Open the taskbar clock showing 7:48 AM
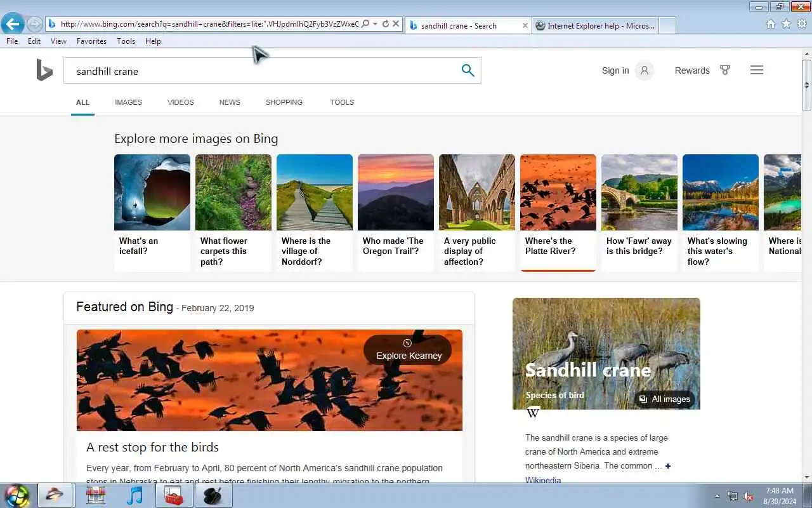 tap(780, 496)
